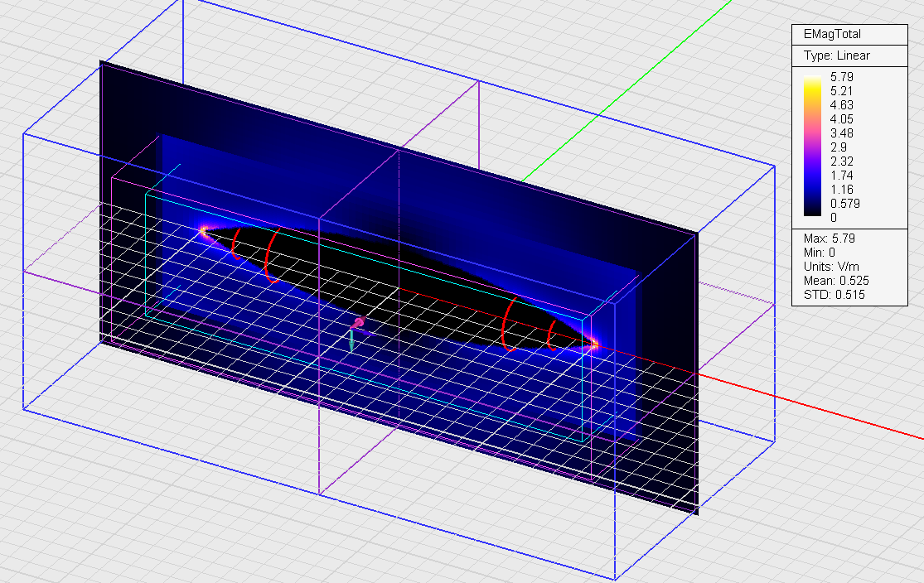This screenshot has width=924, height=583.
Task: Select the Mean: 0.525 statistic
Action: tap(836, 281)
